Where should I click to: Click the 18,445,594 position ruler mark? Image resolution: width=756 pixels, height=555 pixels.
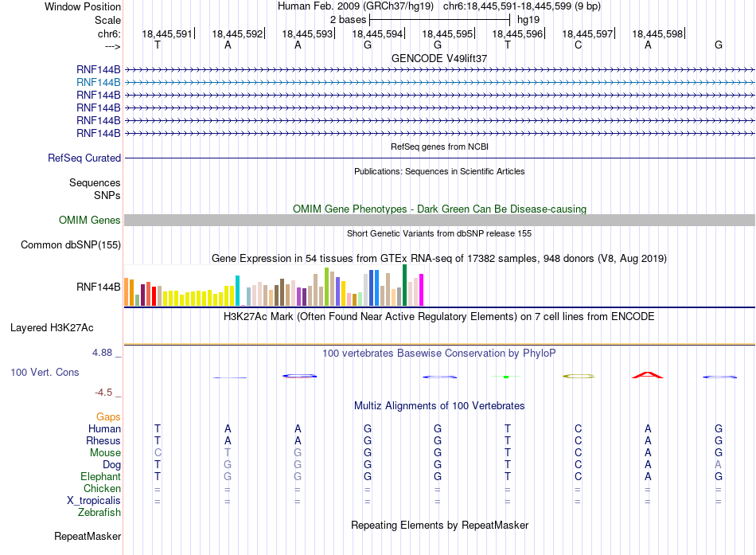pyautogui.click(x=377, y=33)
